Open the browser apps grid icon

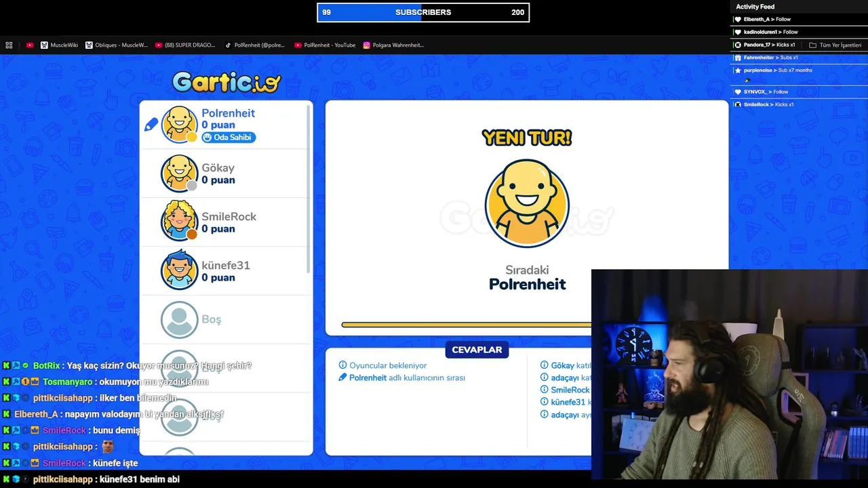(9, 45)
